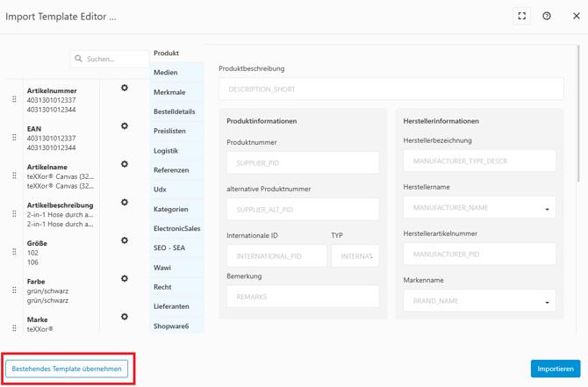This screenshot has height=387, width=588.
Task: Open the help question mark icon
Action: (x=547, y=16)
